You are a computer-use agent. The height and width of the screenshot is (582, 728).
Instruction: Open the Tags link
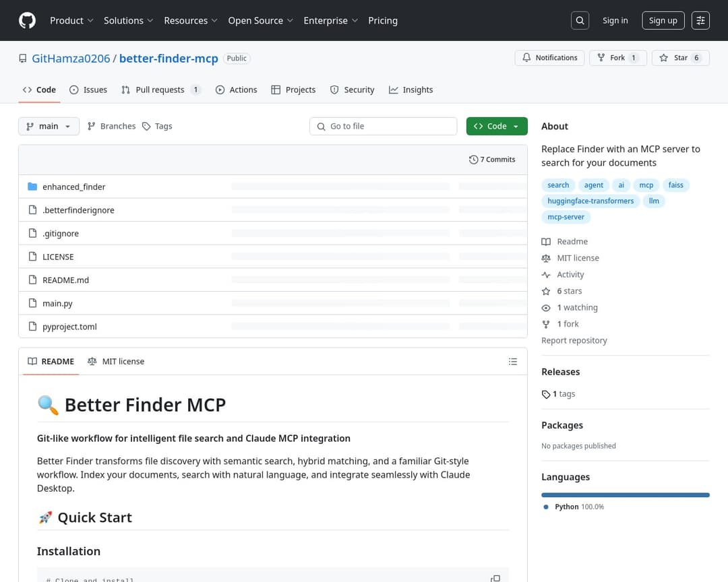point(157,126)
